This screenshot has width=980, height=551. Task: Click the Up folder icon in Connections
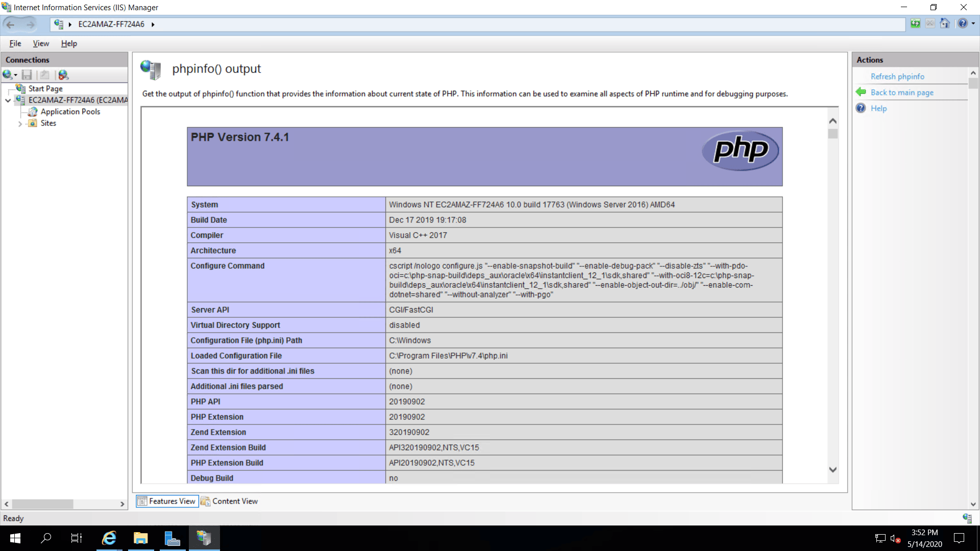(45, 75)
